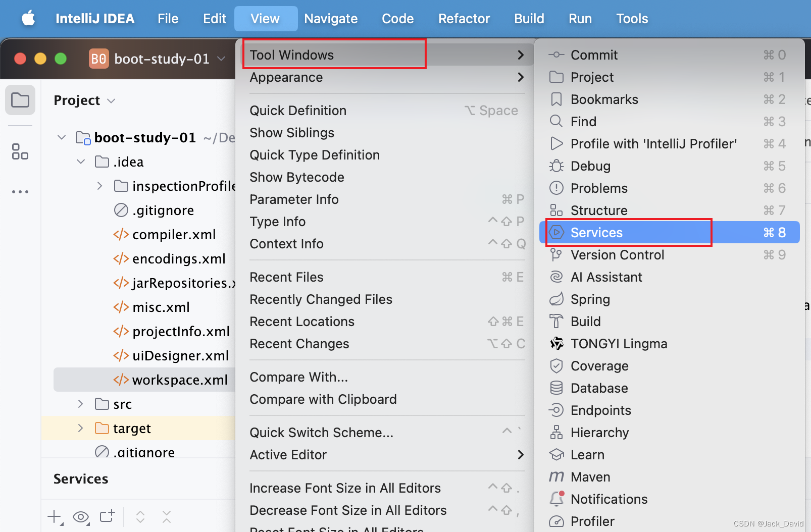Select .gitignore under .idea folder
Image resolution: width=811 pixels, height=532 pixels.
tap(163, 210)
